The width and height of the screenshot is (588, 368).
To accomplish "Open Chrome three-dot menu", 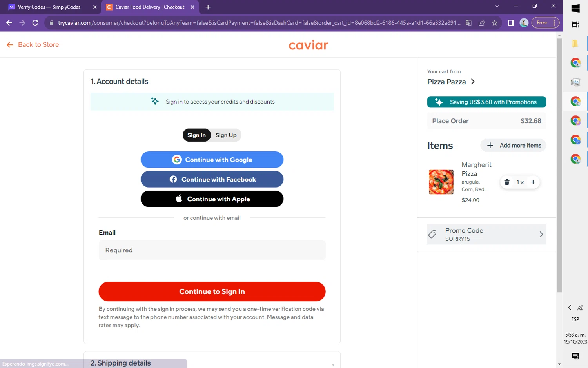I will [554, 23].
